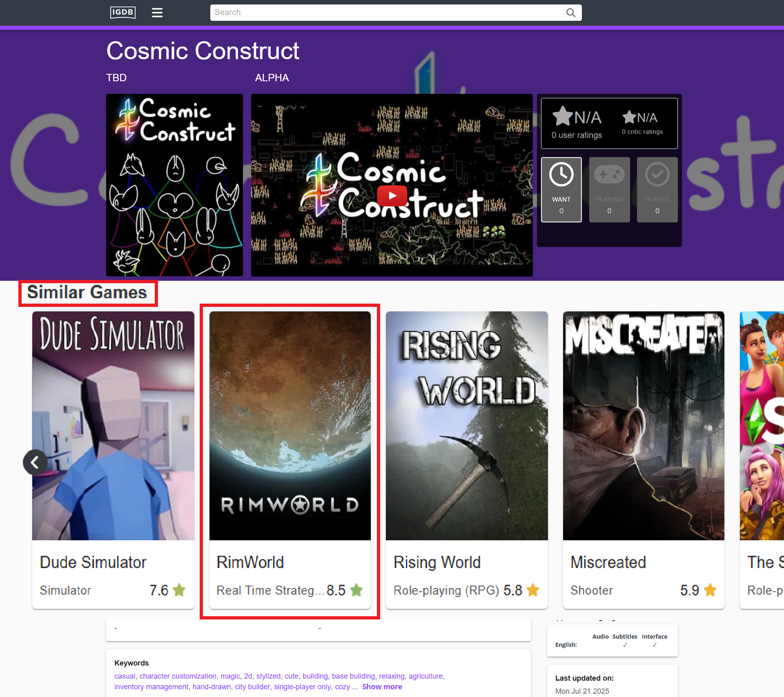Click the IGDB logo

click(123, 12)
